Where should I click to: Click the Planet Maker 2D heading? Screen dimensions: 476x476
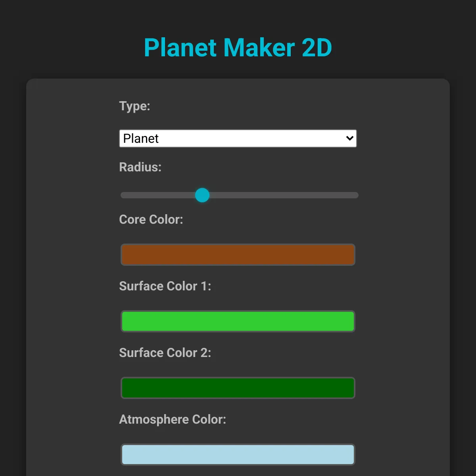(x=238, y=48)
